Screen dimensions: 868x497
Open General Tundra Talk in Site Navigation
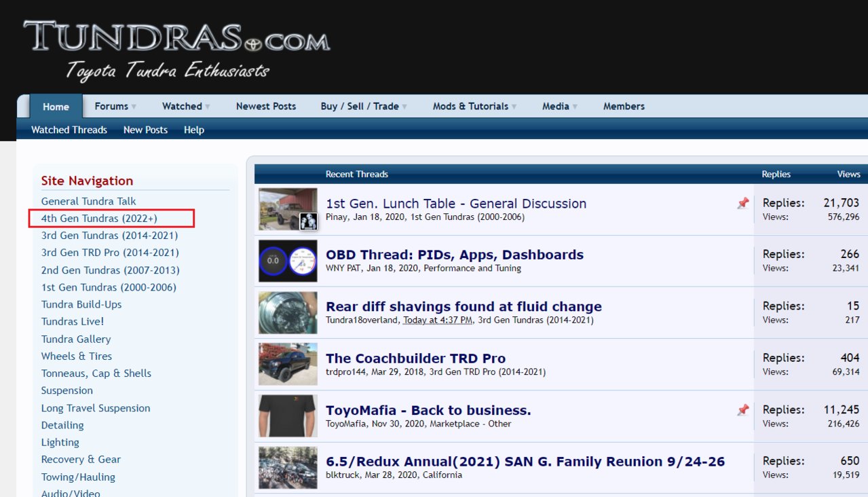(88, 201)
